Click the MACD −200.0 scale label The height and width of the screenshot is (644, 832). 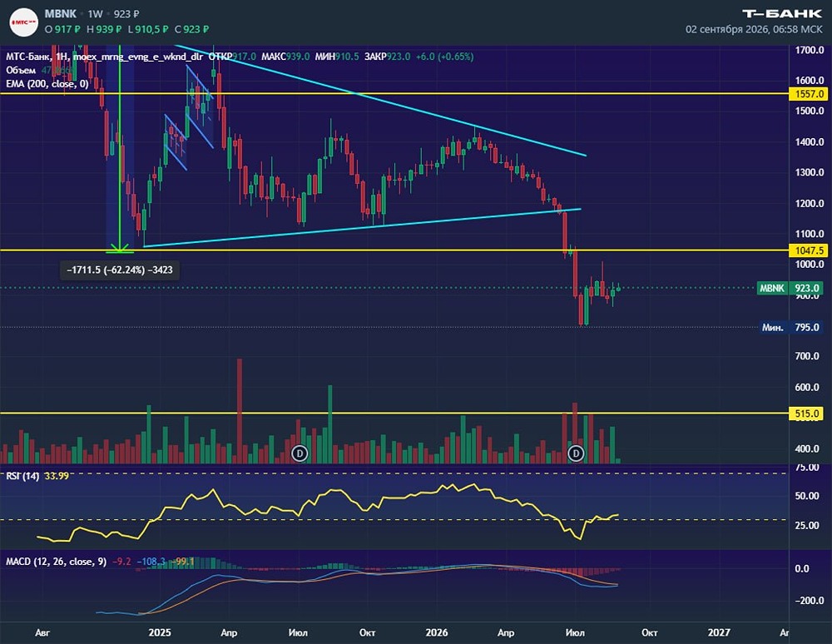coord(810,601)
